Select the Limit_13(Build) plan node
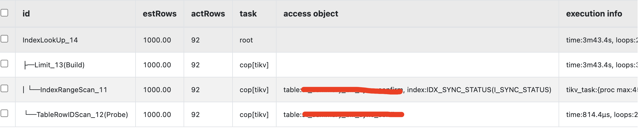Viewport: 644px width, 130px height. click(x=59, y=65)
